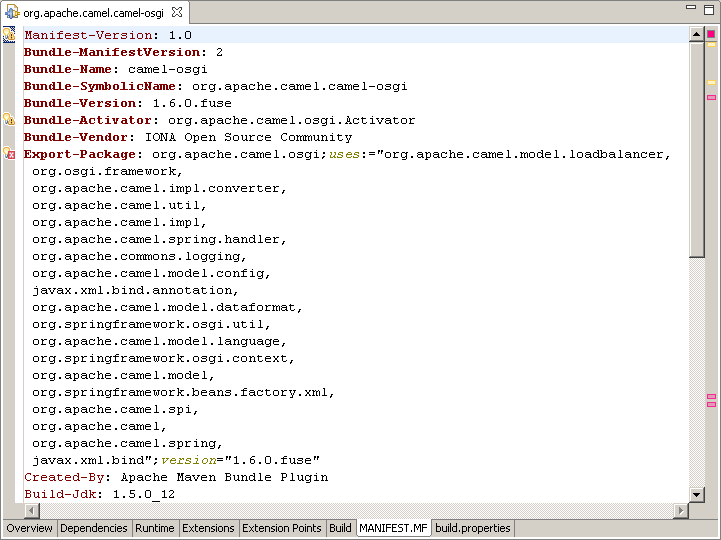
Task: Click the warning marker beside Bundle-Activator line
Action: (9, 120)
